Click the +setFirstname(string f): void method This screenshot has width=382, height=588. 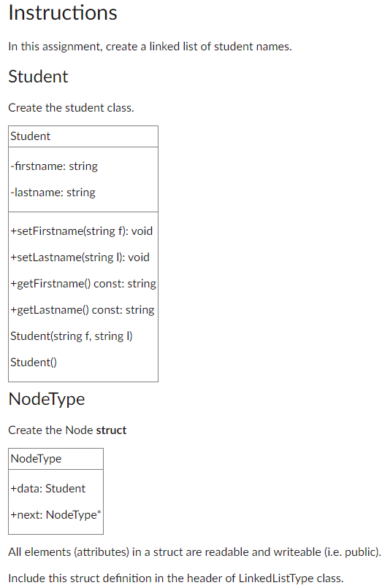click(x=82, y=231)
